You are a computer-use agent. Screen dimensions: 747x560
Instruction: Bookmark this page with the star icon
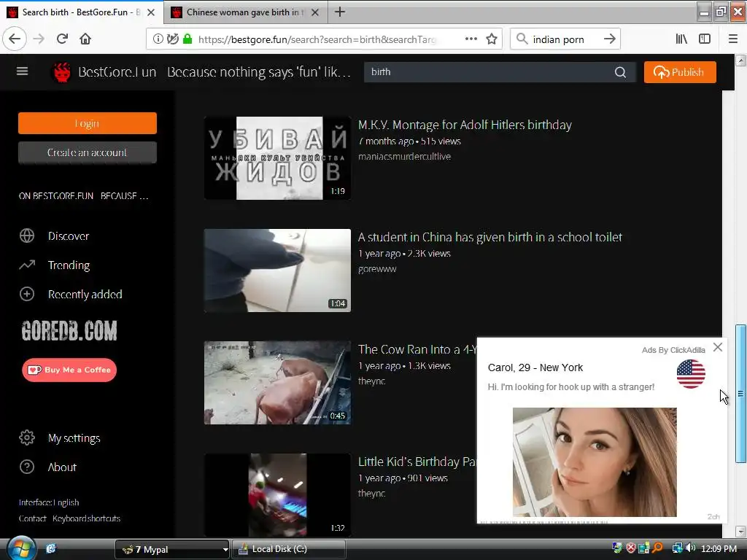[492, 39]
